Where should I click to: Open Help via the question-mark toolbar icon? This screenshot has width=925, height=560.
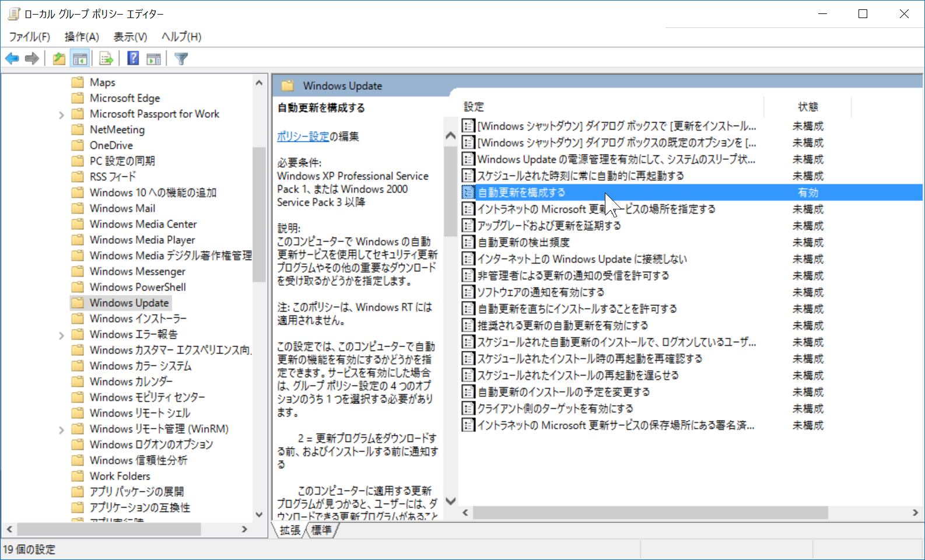(133, 58)
